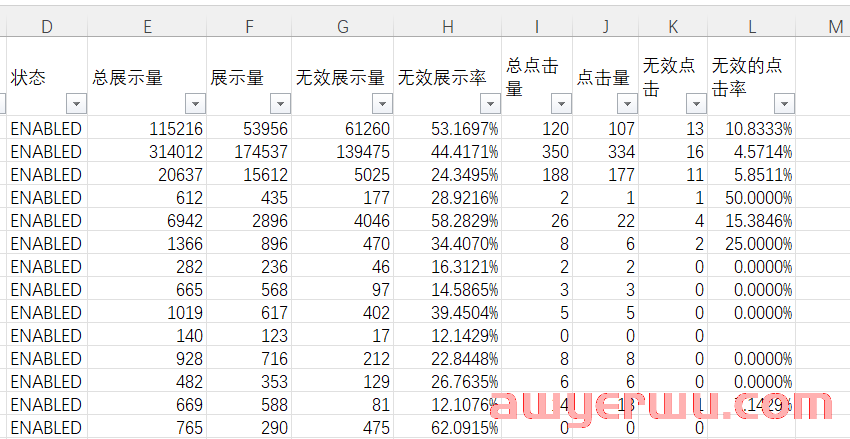Select cell with value 2896
Viewport: 850px width, 439px height.
coord(249,221)
